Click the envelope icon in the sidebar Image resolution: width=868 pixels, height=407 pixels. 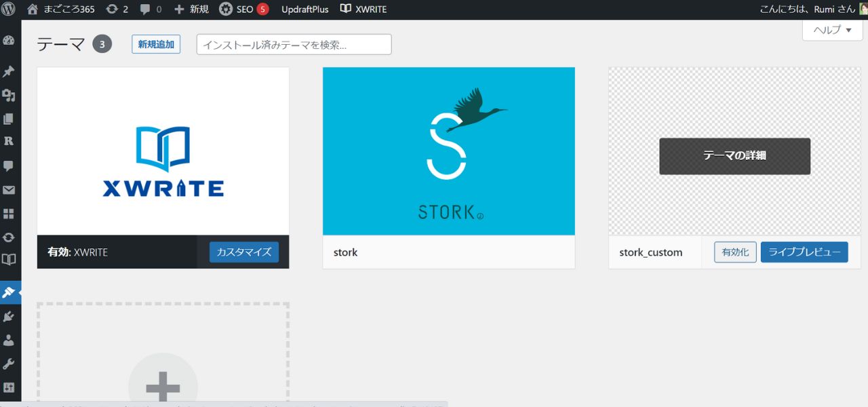10,190
